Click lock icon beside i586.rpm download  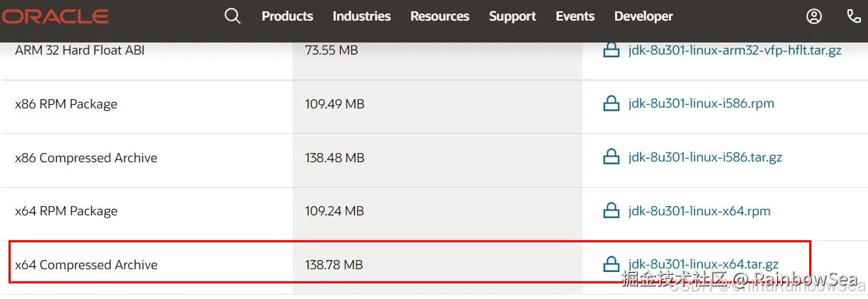611,104
